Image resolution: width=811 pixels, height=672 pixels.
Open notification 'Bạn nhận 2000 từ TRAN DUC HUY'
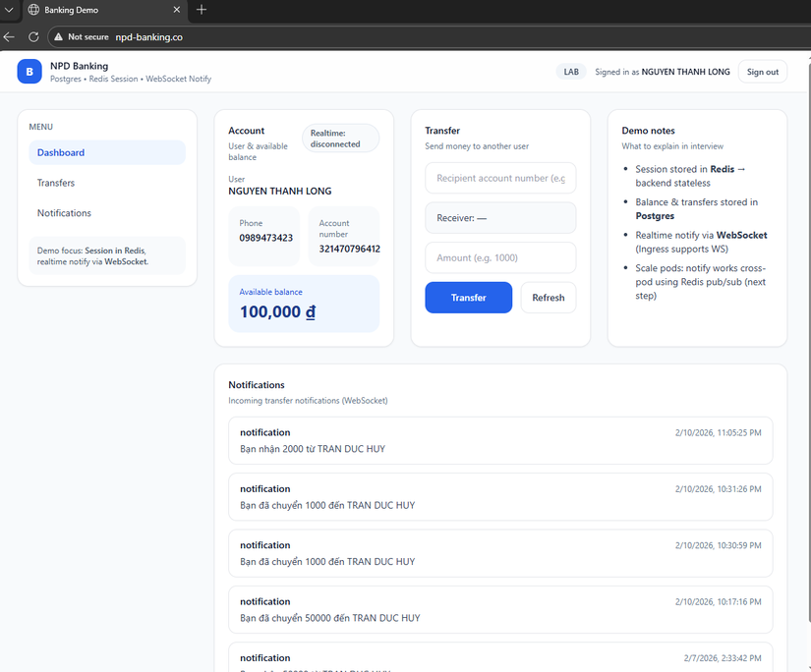500,440
